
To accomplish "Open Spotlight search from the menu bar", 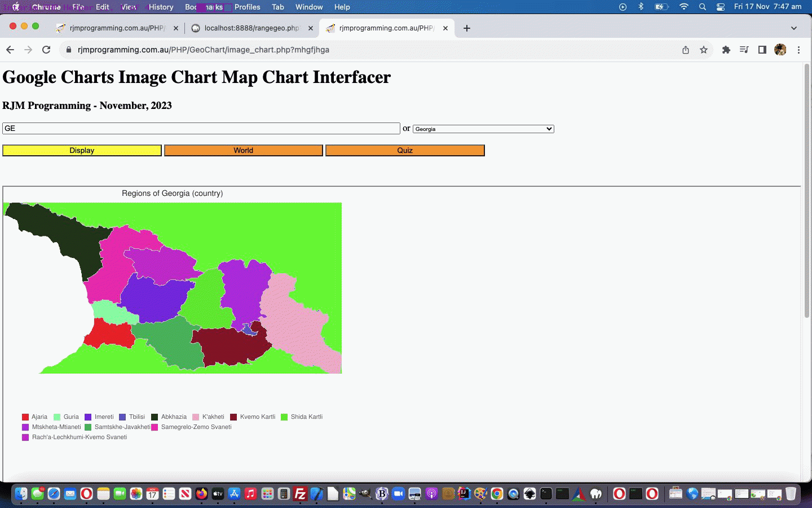I will 703,7.
